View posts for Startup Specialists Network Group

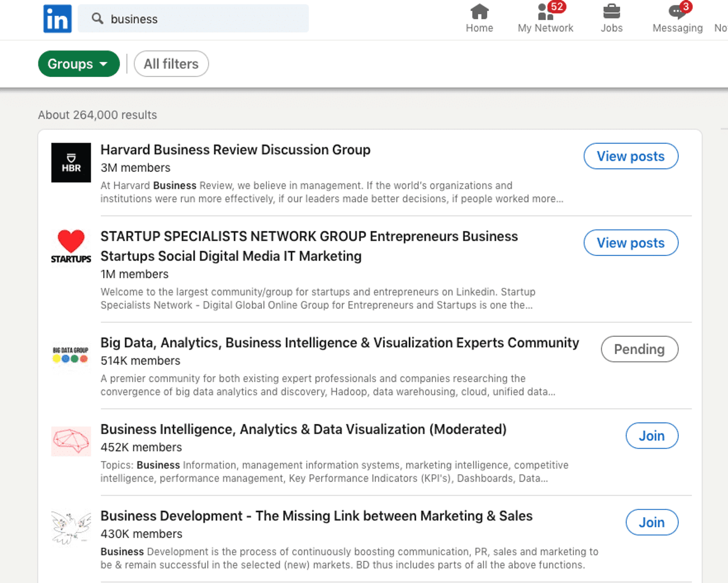pyautogui.click(x=630, y=242)
